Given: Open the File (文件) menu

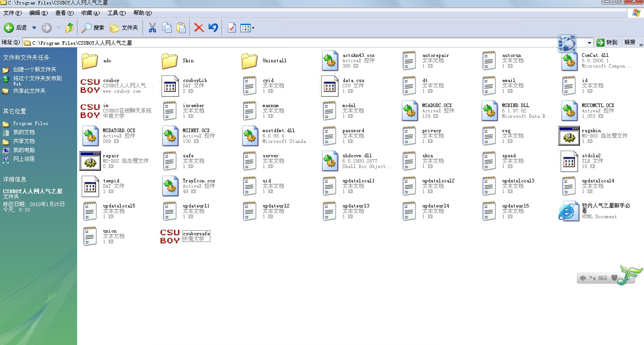Looking at the screenshot, I should (x=12, y=13).
